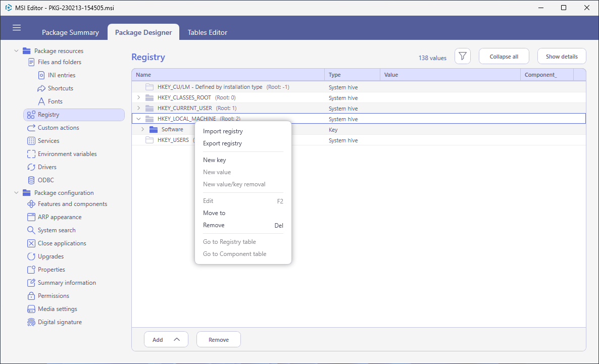Expand the Software key chevron
This screenshot has height=364, width=599.
click(143, 129)
